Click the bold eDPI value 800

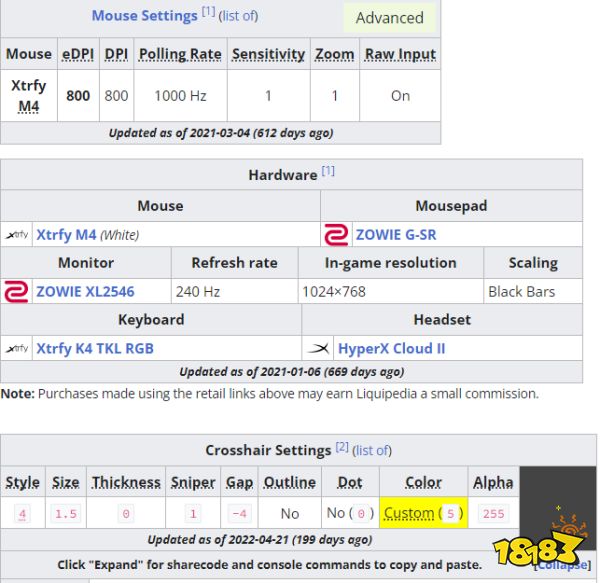[x=78, y=96]
